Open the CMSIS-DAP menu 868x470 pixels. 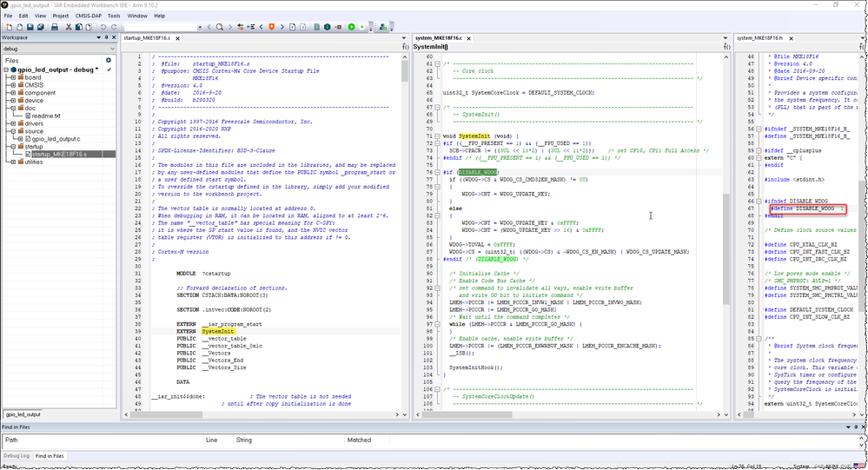[89, 16]
